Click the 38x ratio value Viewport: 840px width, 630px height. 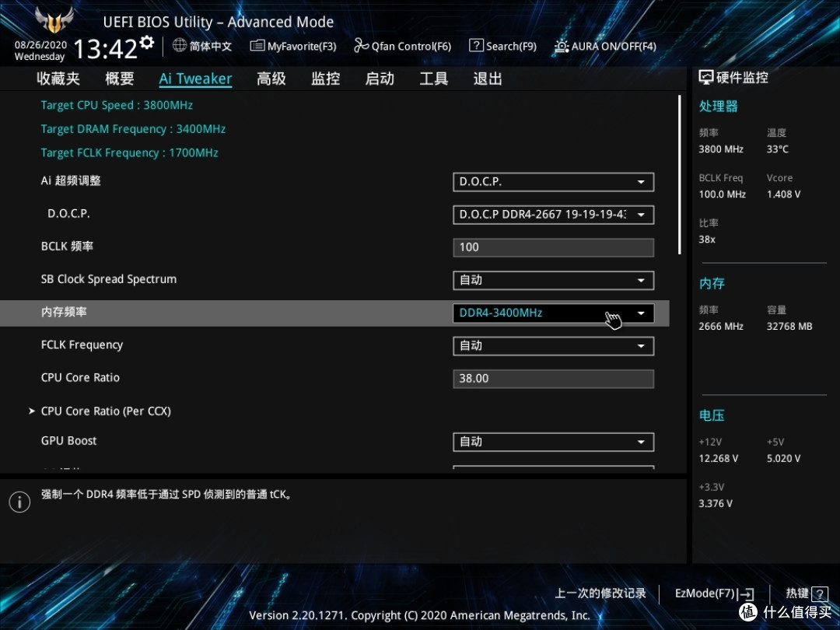[x=706, y=240]
